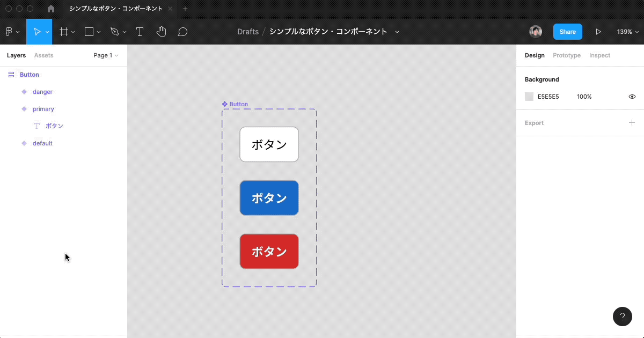Open the Figma main menu icon
Viewport: 644px width, 338px height.
coord(9,32)
